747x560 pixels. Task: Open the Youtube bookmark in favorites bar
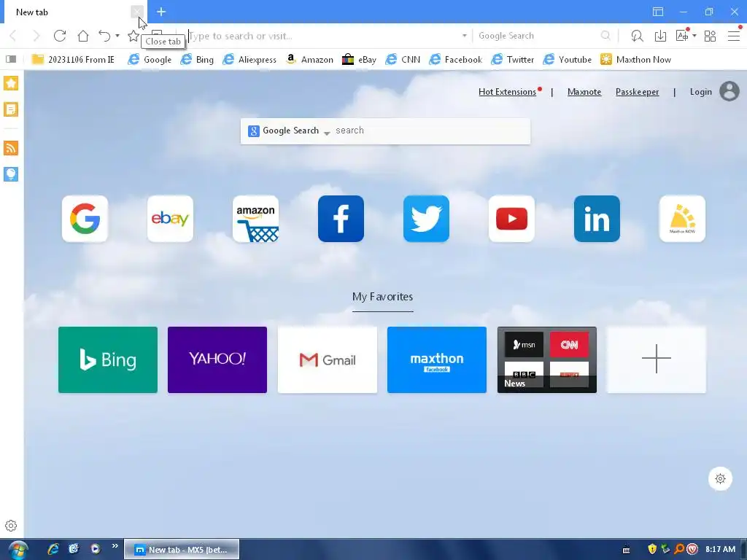coord(568,60)
